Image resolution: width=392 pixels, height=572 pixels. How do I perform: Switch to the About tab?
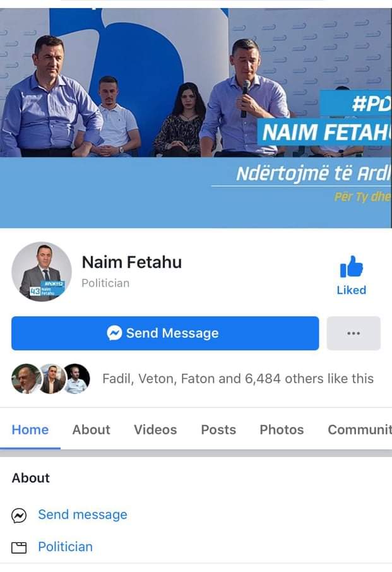point(91,430)
